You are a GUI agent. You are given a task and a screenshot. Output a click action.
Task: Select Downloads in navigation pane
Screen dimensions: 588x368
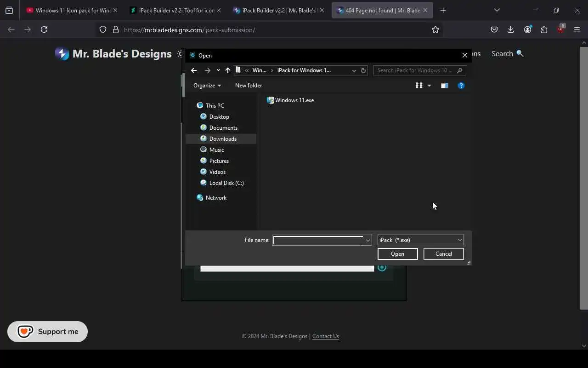pyautogui.click(x=221, y=139)
